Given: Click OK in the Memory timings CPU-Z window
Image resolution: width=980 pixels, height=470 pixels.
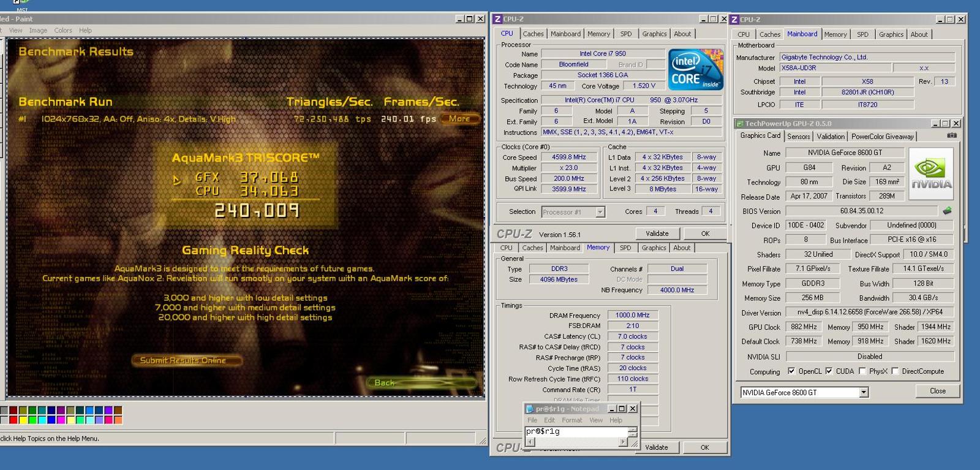Looking at the screenshot, I should [x=704, y=447].
